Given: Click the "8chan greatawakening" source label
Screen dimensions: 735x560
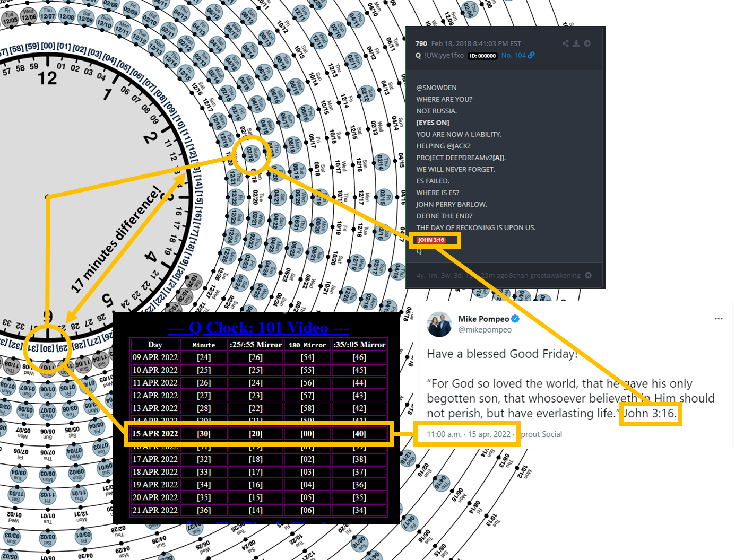Looking at the screenshot, I should tap(545, 275).
